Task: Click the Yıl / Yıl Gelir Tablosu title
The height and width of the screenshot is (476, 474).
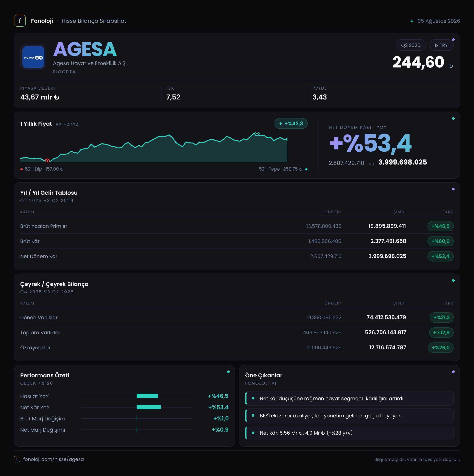Action: [49, 193]
